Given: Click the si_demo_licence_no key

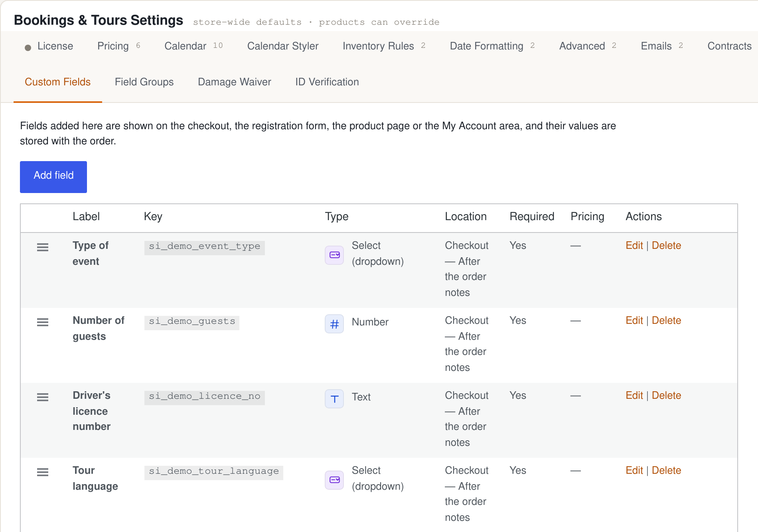Looking at the screenshot, I should pyautogui.click(x=204, y=397).
